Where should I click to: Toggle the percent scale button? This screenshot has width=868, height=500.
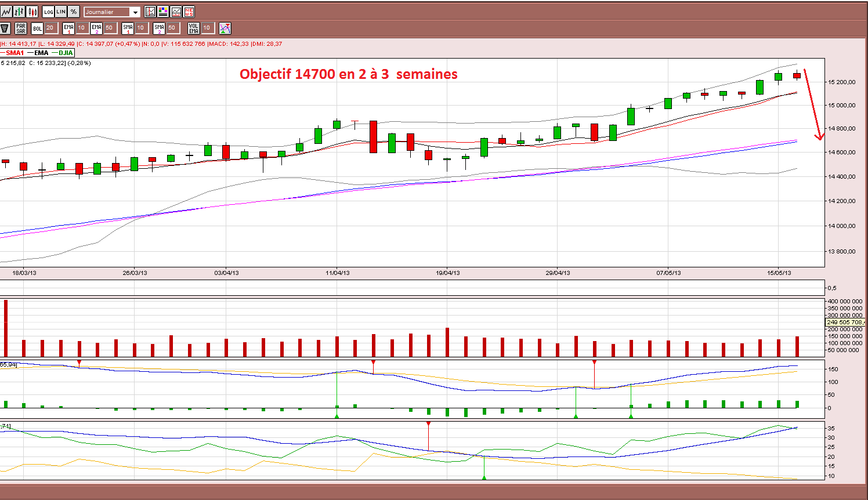pyautogui.click(x=74, y=12)
